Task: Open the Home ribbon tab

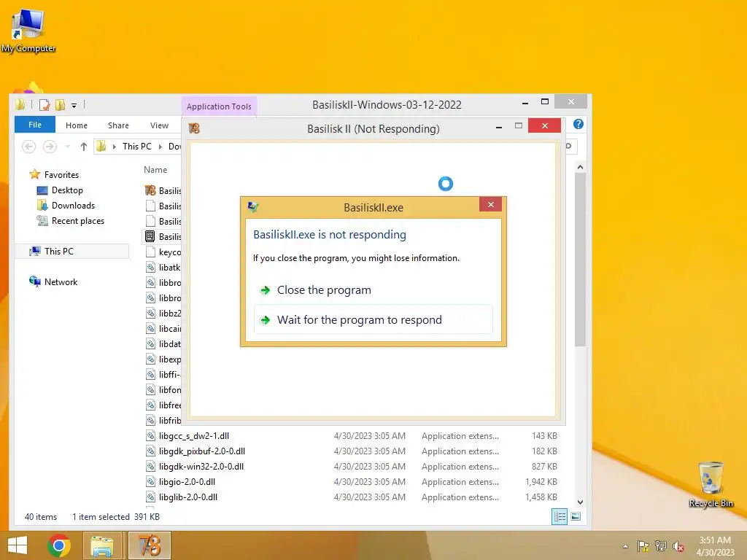Action: (x=76, y=125)
